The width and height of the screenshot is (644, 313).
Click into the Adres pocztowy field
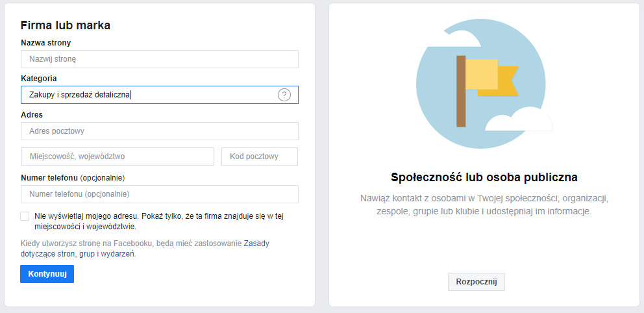(159, 131)
